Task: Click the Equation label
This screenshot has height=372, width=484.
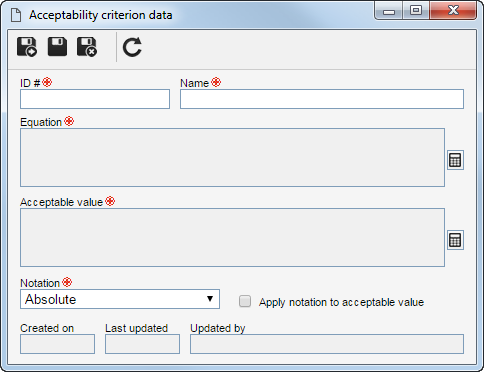Action: click(41, 122)
